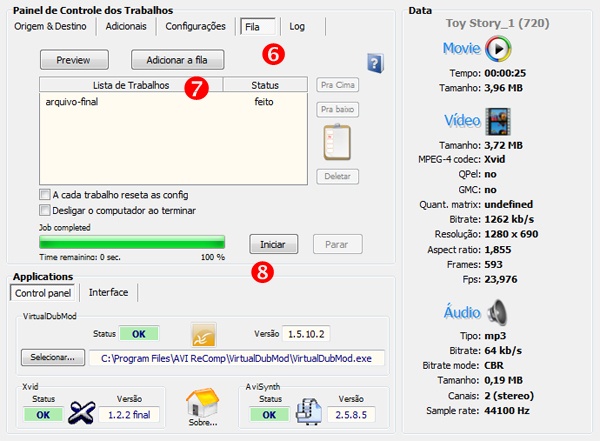
Task: Click the green job progress bar
Action: (132, 242)
